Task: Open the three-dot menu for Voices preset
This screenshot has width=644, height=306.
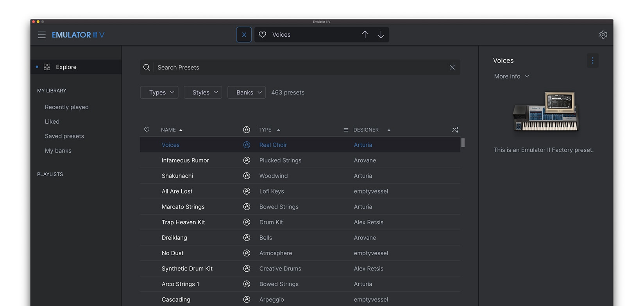Action: pyautogui.click(x=592, y=60)
